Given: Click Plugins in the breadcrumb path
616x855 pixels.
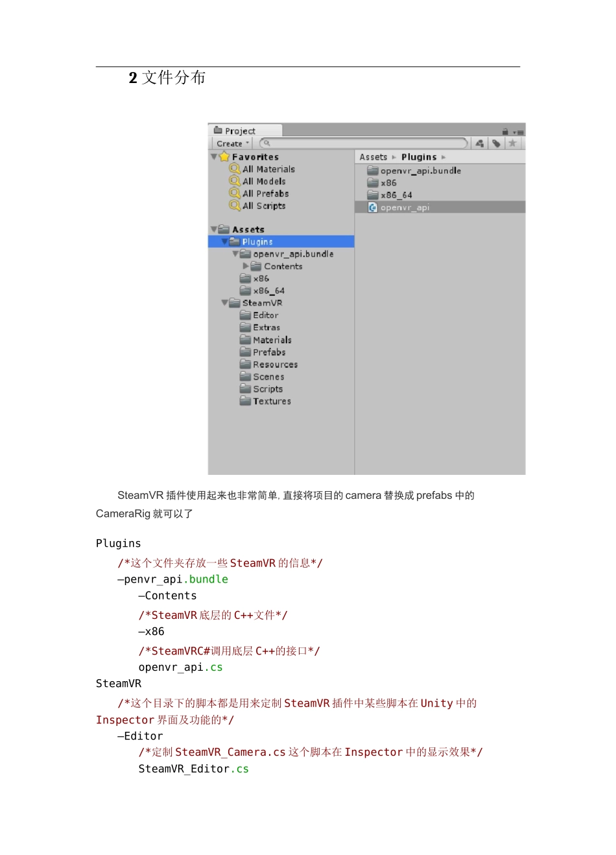Looking at the screenshot, I should pyautogui.click(x=419, y=157).
